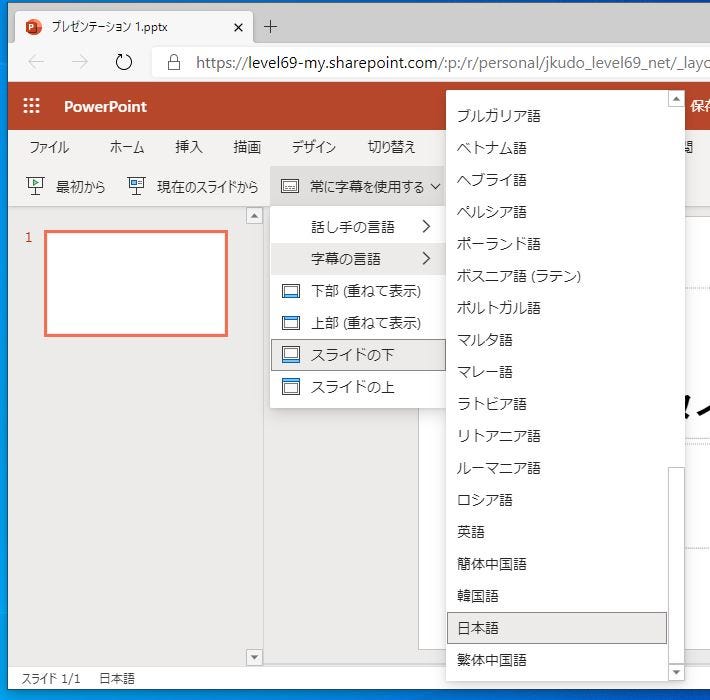The width and height of the screenshot is (710, 700).
Task: Expand the 話し手の言語 submenu arrow
Action: point(426,226)
